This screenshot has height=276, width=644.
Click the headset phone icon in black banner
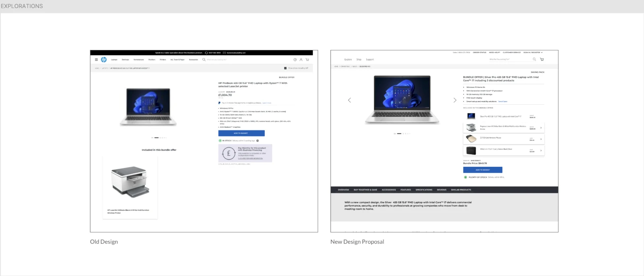206,53
